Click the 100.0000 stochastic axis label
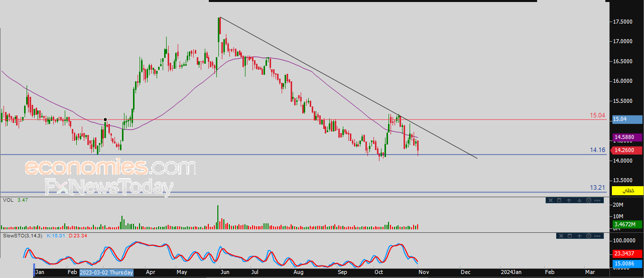Screen dimensions: 644x278 pyautogui.click(x=624, y=240)
